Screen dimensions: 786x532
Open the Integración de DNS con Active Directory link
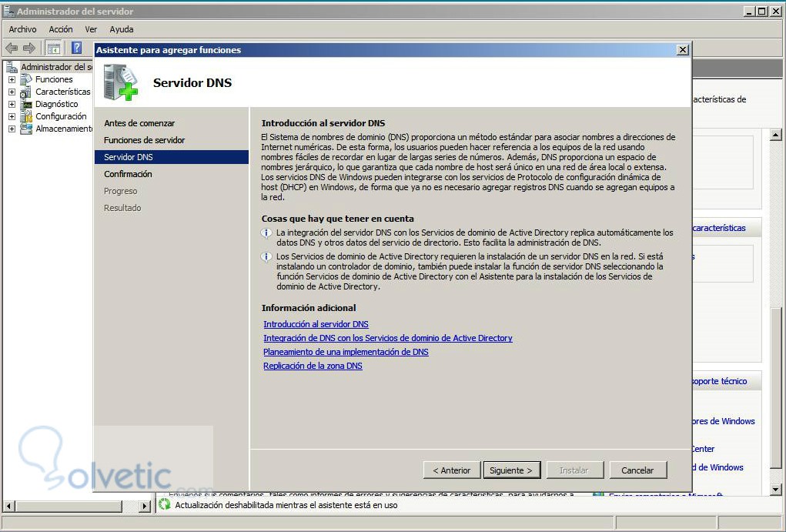(x=388, y=338)
